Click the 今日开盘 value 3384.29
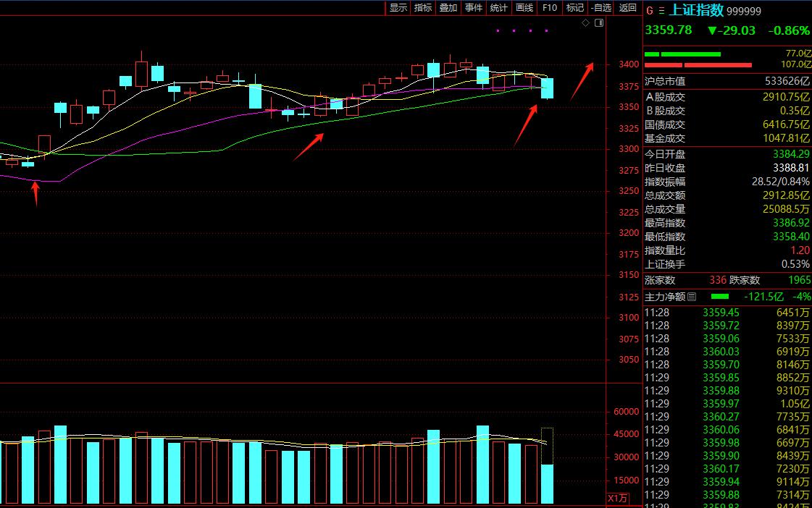The image size is (812, 508). [x=791, y=154]
